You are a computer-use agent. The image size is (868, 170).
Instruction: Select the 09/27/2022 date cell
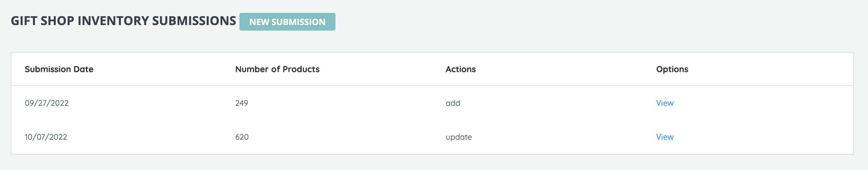pyautogui.click(x=47, y=103)
